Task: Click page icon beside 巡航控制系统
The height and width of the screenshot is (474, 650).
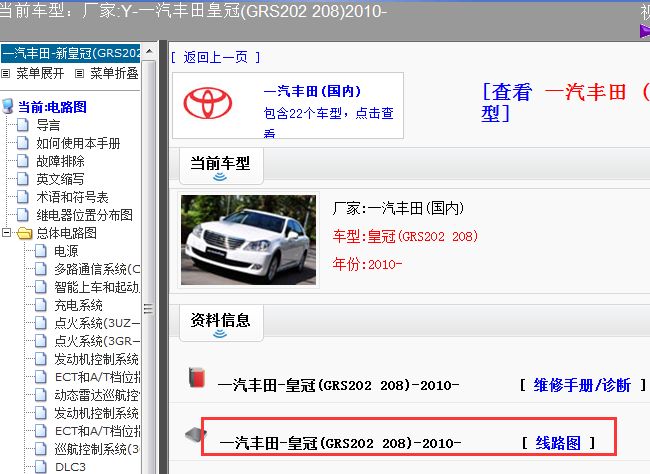Action: coord(41,449)
